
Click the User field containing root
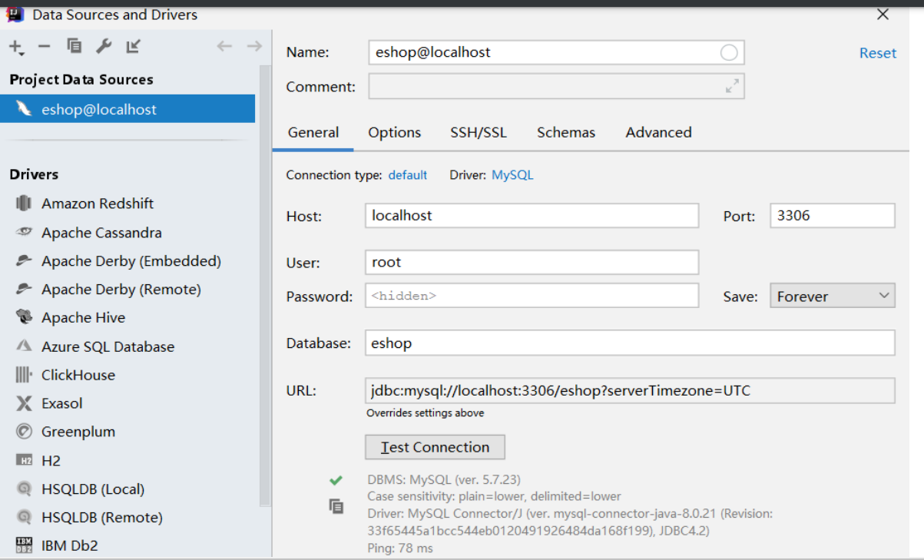pyautogui.click(x=532, y=262)
